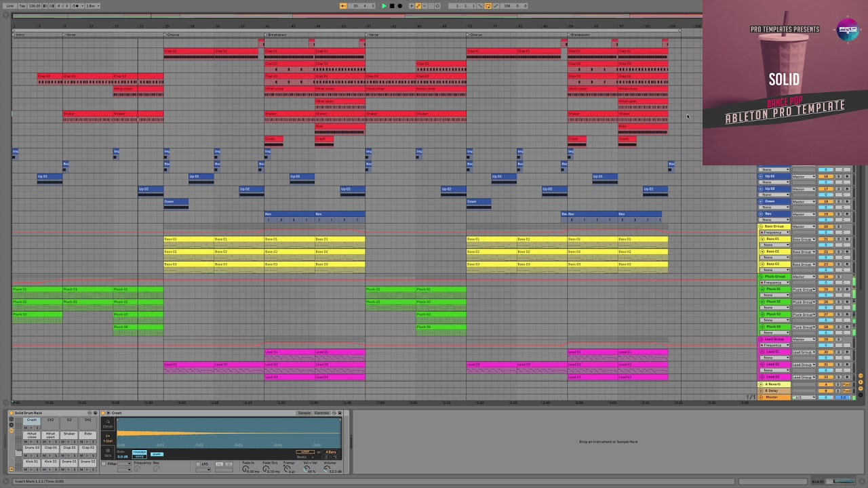Toggle the Automation Arm button
Image resolution: width=868 pixels, height=488 pixels.
[x=418, y=6]
